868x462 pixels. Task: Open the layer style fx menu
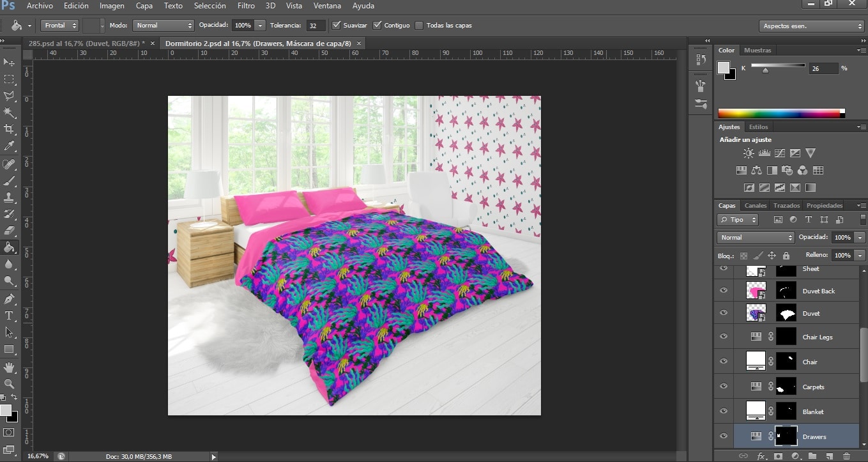761,456
